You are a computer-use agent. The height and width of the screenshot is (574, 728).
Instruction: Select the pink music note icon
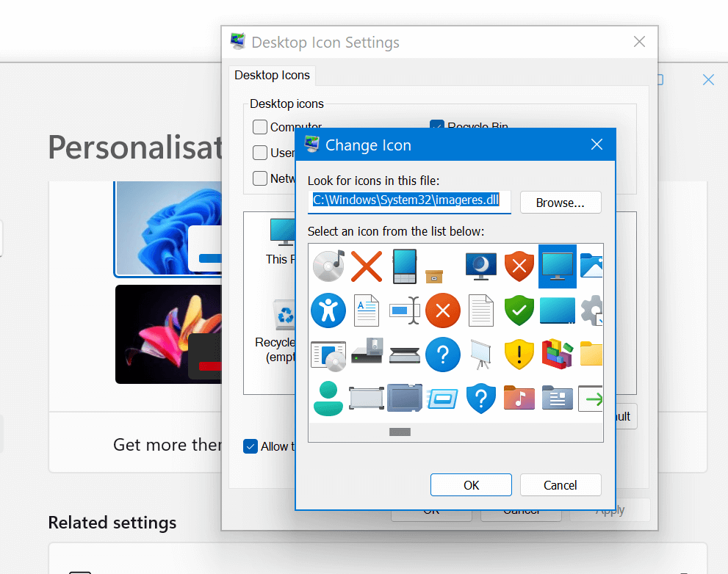click(519, 398)
